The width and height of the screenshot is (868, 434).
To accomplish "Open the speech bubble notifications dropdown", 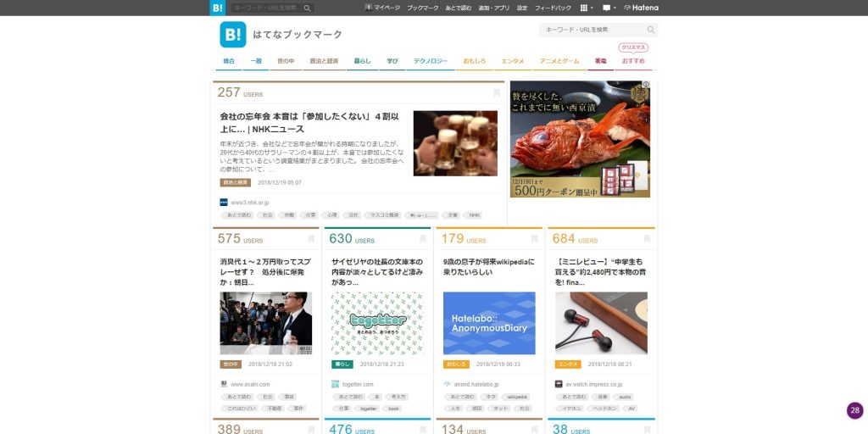I will 609,8.
